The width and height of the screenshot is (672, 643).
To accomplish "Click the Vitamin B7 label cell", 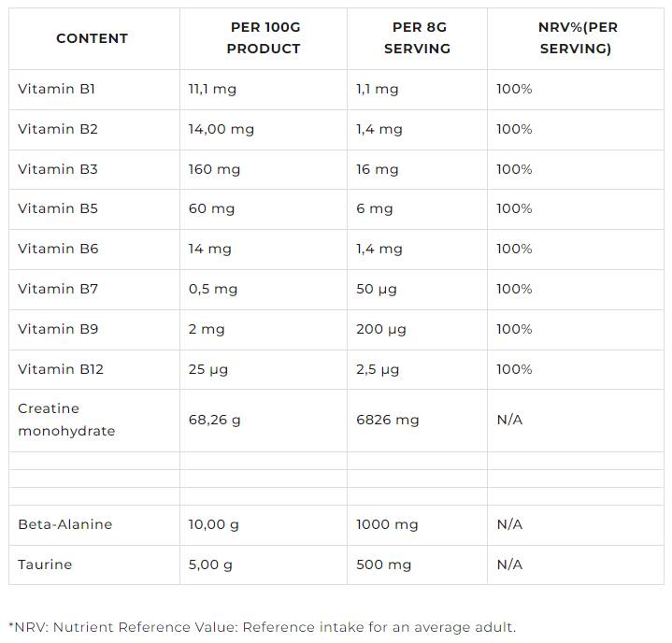I will (58, 289).
